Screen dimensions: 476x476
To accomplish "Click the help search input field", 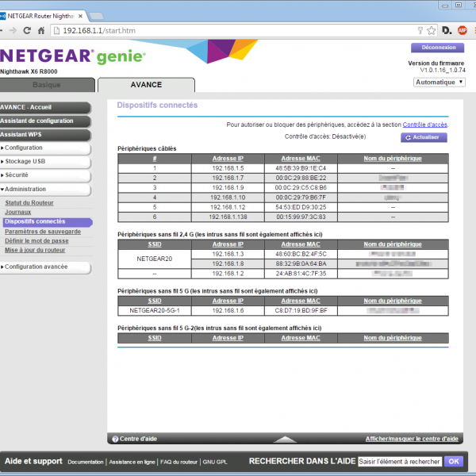I will coord(399,461).
